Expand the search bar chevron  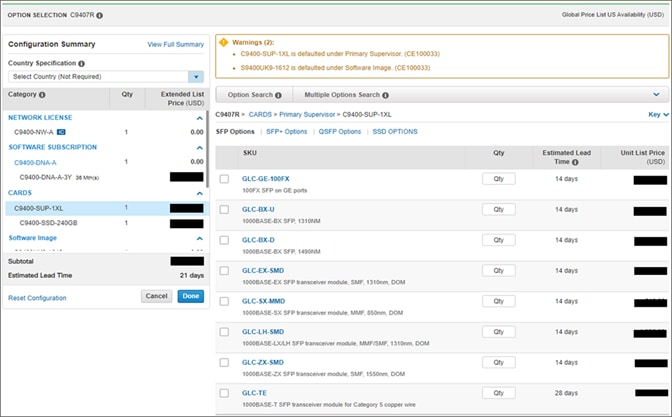coord(656,95)
